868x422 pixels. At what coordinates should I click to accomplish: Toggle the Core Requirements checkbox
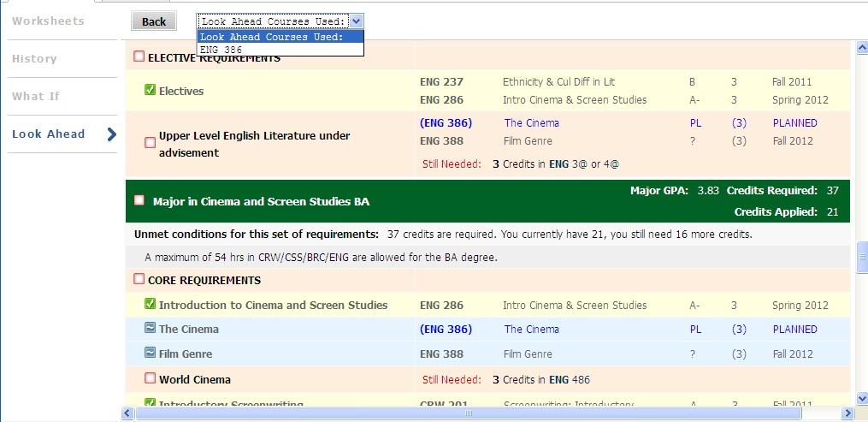[x=139, y=278]
